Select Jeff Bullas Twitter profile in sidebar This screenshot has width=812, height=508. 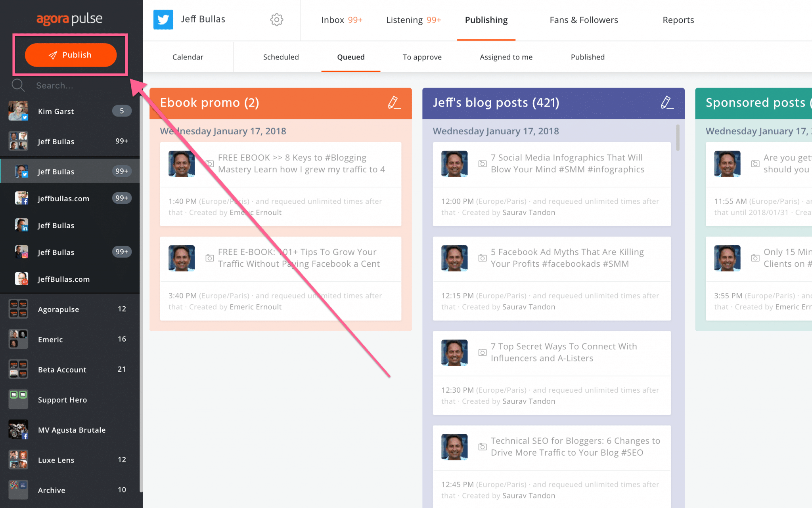tap(70, 171)
